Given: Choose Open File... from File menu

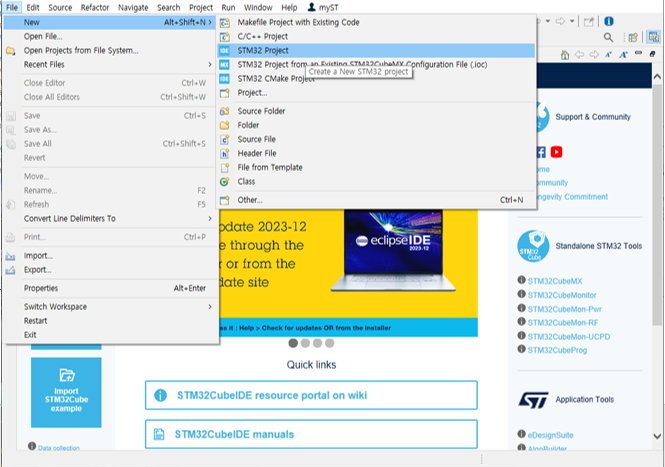Looking at the screenshot, I should point(111,36).
